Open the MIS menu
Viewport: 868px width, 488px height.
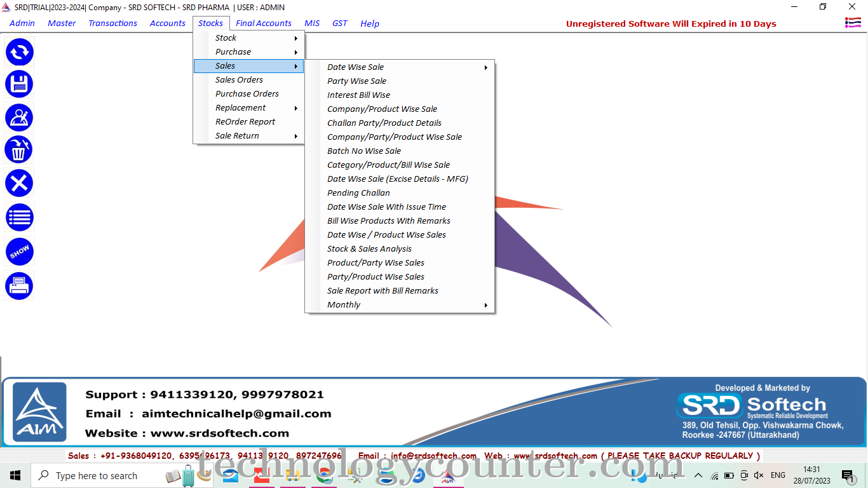point(312,24)
